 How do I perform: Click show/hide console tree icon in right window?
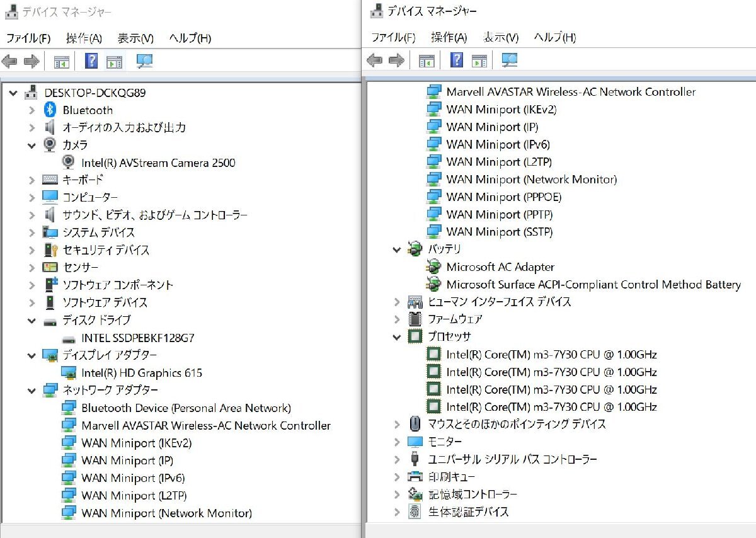427,61
